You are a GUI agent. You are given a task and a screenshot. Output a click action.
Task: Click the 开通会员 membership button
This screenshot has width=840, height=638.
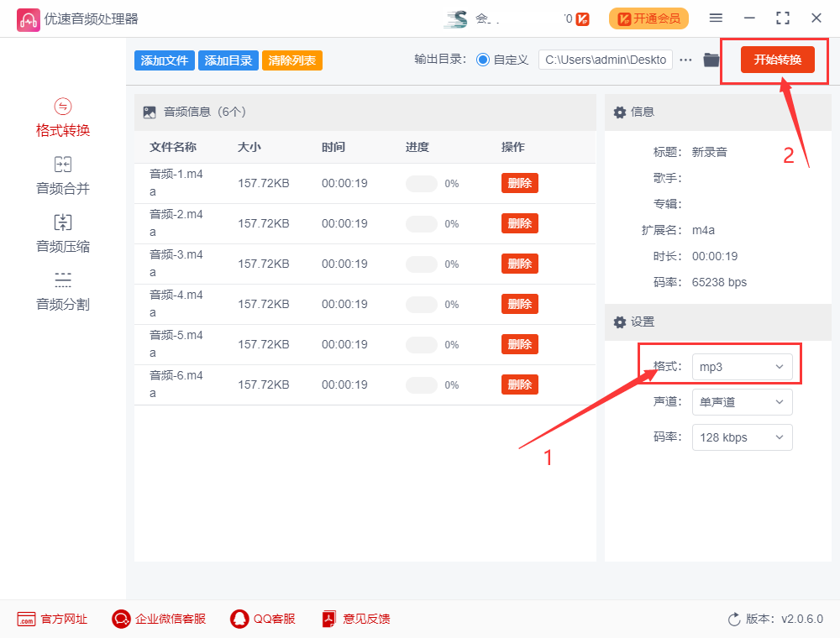pyautogui.click(x=648, y=18)
